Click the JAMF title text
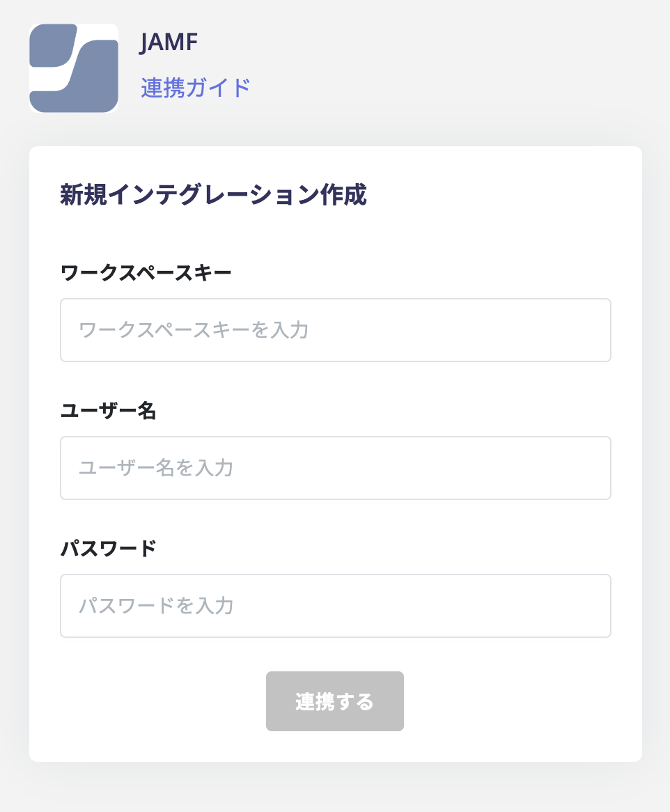The height and width of the screenshot is (812, 670). [x=169, y=42]
